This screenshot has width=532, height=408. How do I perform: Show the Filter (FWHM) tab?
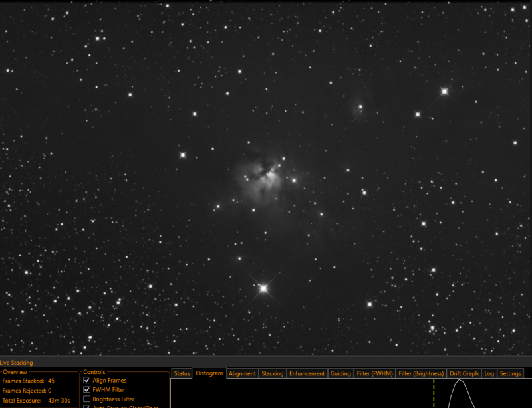click(374, 373)
